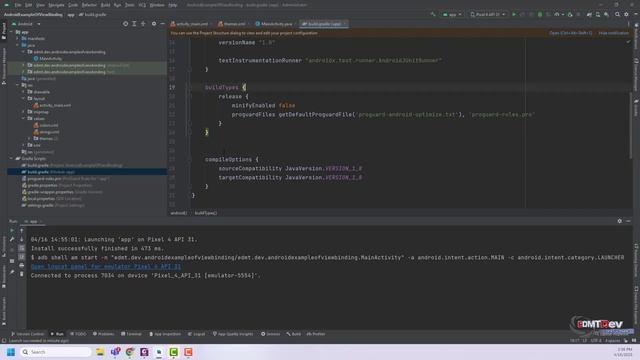
Task: Open Microsoft Teams in taskbar
Action: (x=115, y=352)
